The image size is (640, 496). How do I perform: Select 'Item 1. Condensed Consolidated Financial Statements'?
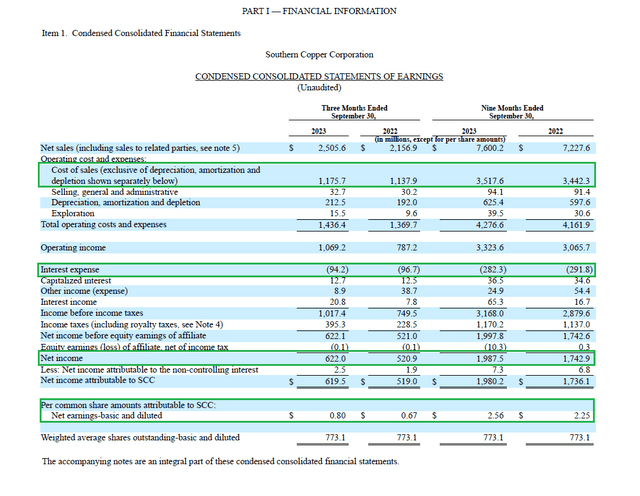141,33
